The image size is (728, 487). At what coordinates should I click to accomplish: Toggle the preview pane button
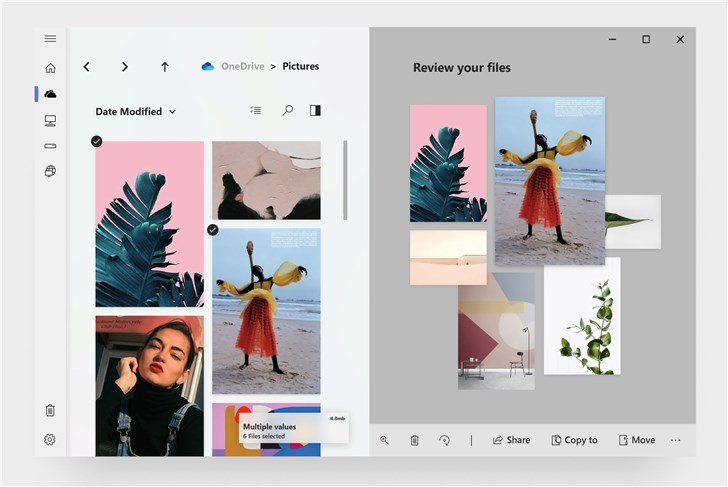click(x=315, y=111)
